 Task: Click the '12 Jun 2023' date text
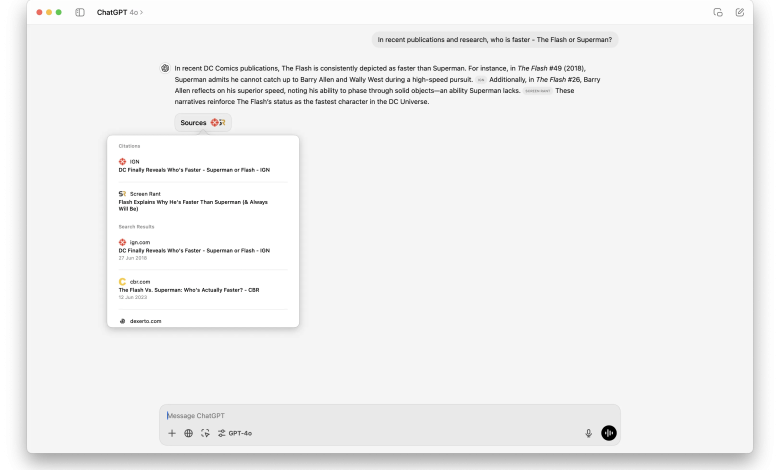[x=133, y=297]
